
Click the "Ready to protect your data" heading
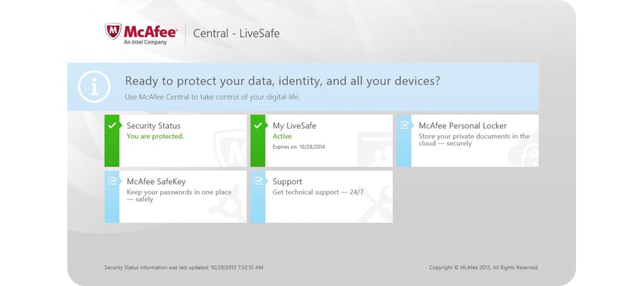(283, 81)
